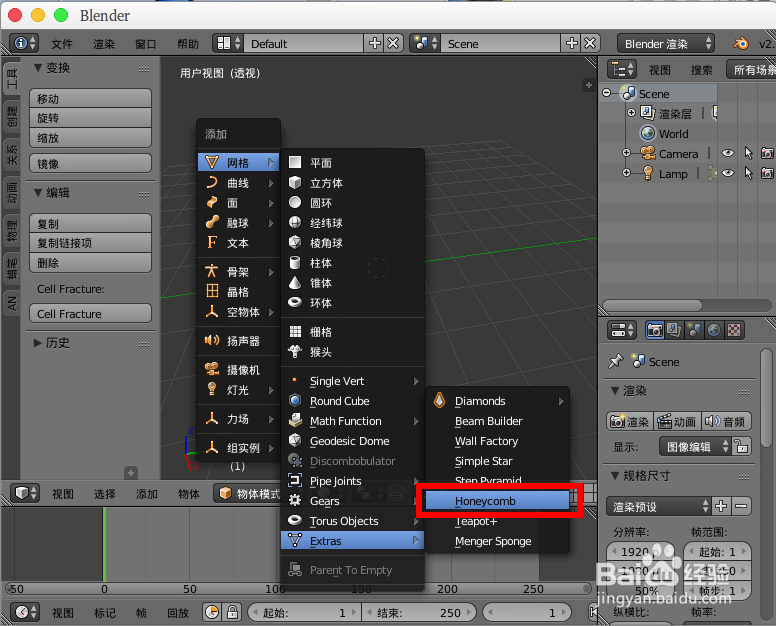Select the World properties tab icon
The height and width of the screenshot is (626, 776).
coord(714,330)
